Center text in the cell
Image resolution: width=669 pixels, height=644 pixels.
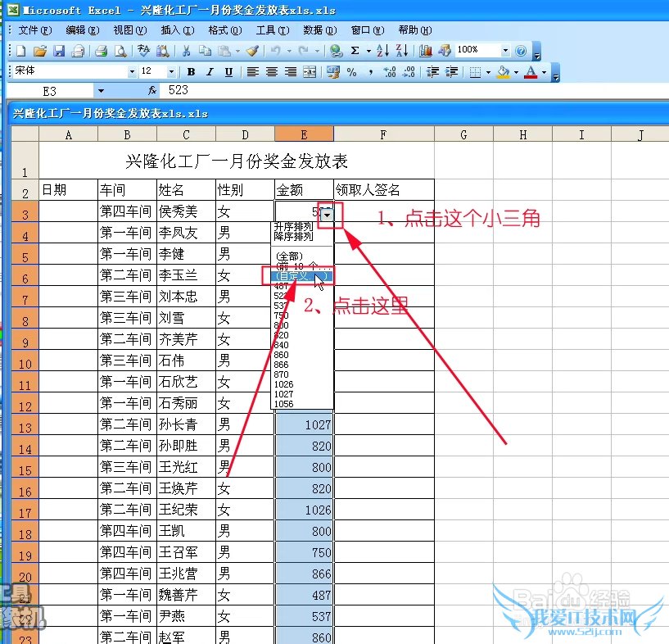point(271,72)
